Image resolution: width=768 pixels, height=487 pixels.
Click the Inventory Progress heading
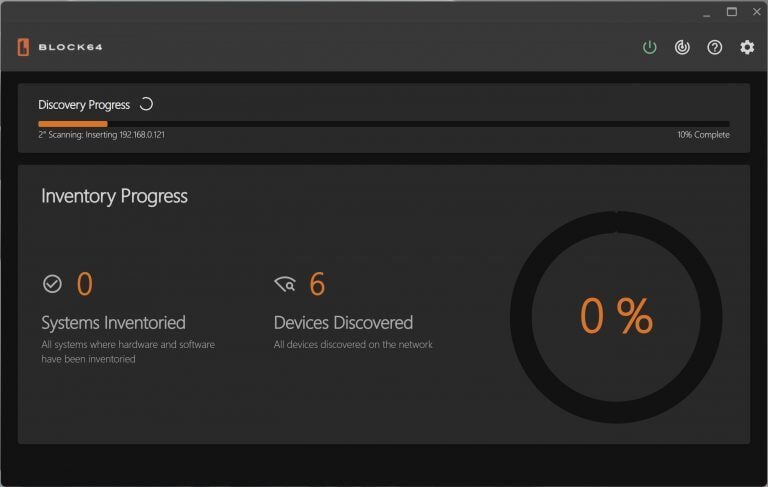tap(114, 196)
